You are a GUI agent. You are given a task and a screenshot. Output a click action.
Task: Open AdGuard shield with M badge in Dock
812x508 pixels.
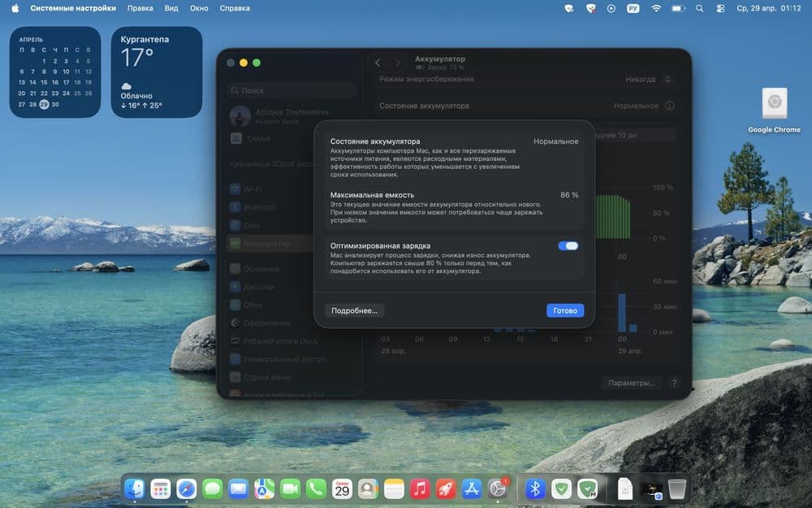[587, 488]
